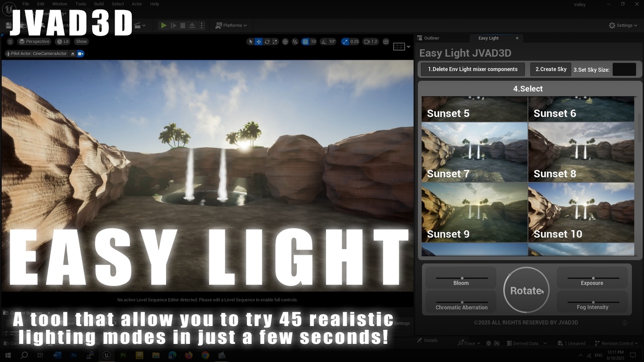This screenshot has width=644, height=362.
Task: Open Google Chrome from taskbar
Action: pos(205,355)
